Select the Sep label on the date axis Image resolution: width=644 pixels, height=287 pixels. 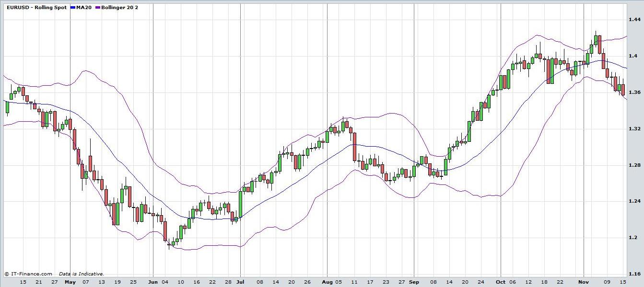click(x=414, y=282)
